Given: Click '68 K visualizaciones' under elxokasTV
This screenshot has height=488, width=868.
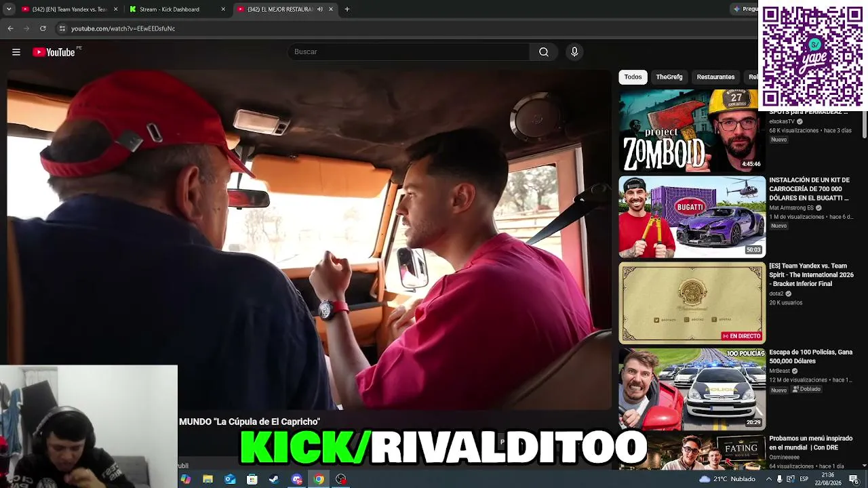Looking at the screenshot, I should [x=794, y=131].
